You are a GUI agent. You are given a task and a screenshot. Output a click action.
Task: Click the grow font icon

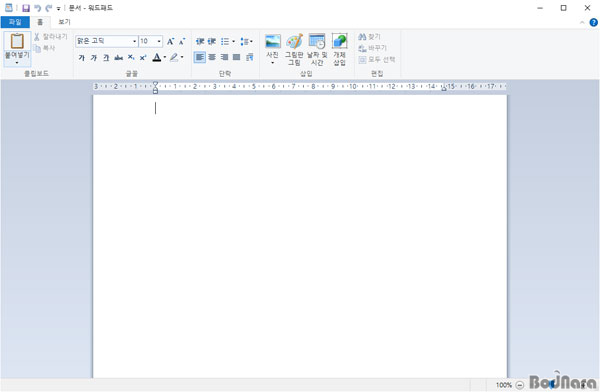pyautogui.click(x=171, y=41)
